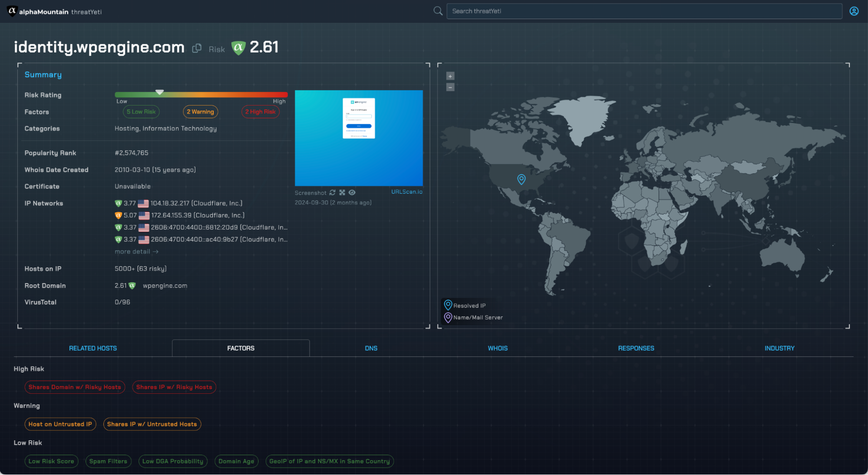Open the more detail link

click(136, 252)
